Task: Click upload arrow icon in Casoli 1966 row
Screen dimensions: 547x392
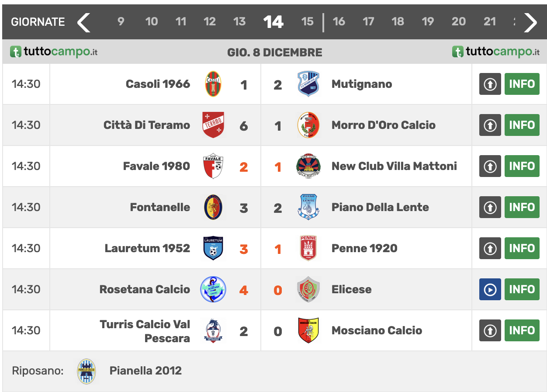Action: tap(490, 84)
